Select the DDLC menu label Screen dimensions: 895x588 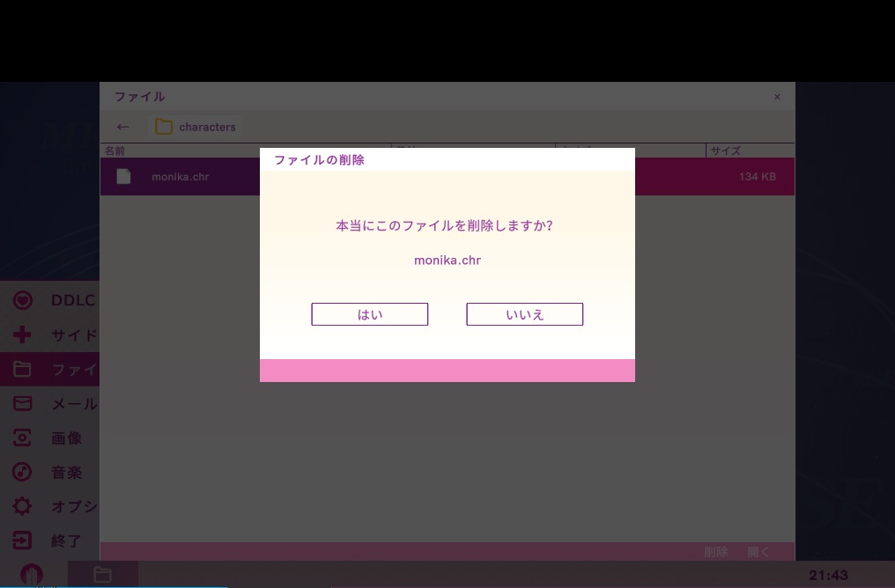point(73,300)
